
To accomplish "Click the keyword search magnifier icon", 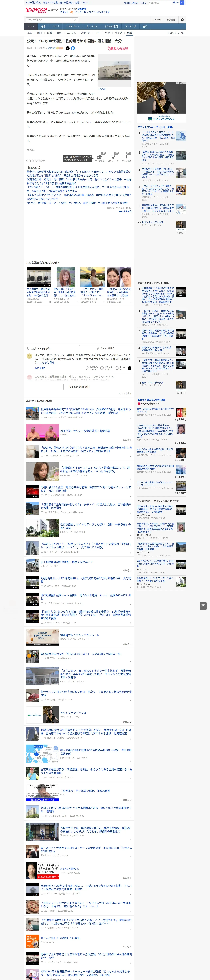I will pyautogui.click(x=75, y=20).
